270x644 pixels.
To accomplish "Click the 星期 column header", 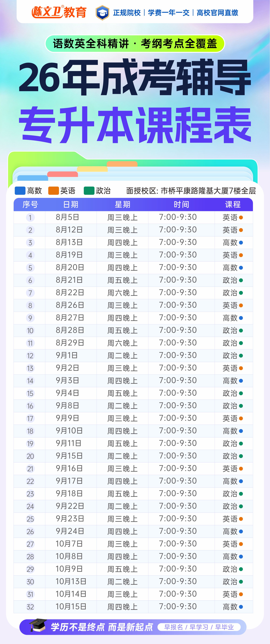I will (122, 204).
